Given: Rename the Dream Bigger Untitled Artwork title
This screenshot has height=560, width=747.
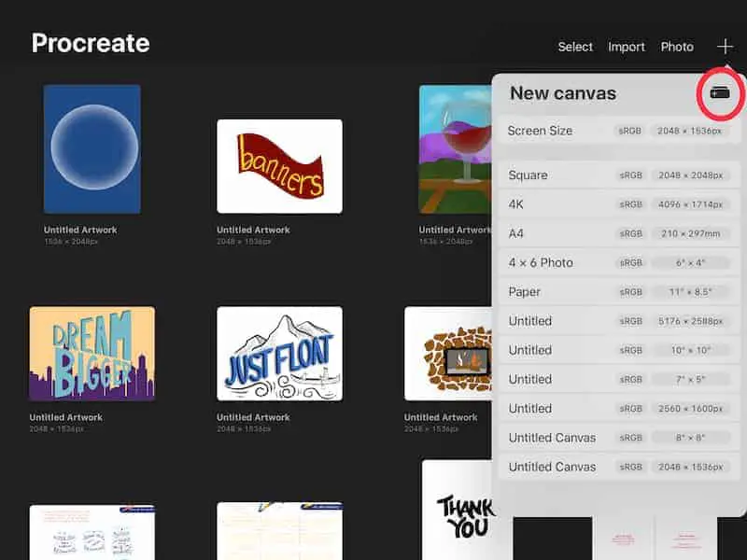Looking at the screenshot, I should pyautogui.click(x=66, y=417).
